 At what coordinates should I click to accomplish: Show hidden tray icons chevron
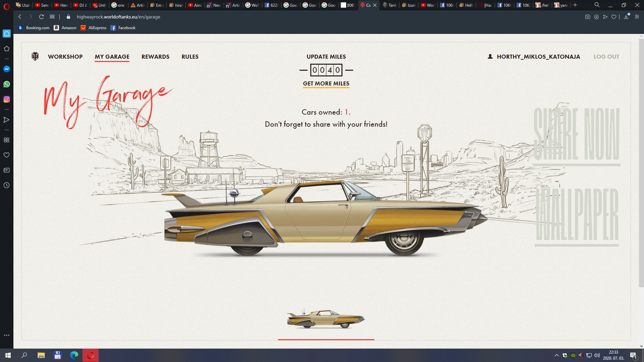tap(556, 355)
